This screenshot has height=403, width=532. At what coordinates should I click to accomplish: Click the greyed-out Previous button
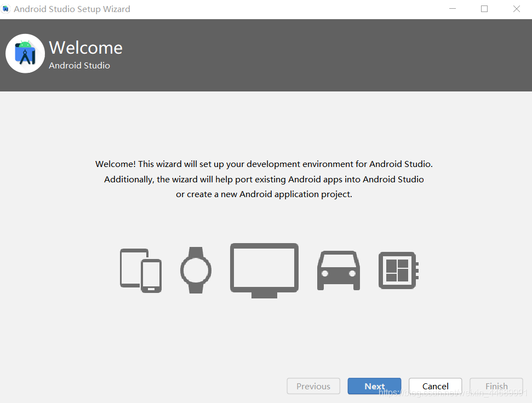(313, 386)
